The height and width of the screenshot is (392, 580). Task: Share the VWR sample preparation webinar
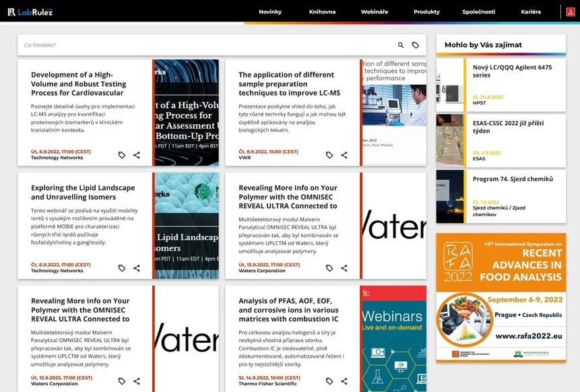click(x=344, y=155)
